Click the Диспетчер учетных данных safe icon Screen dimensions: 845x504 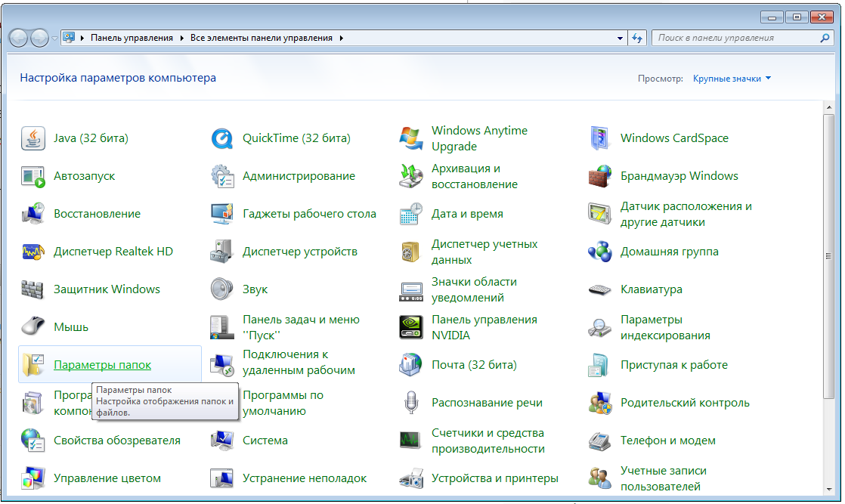coord(411,252)
